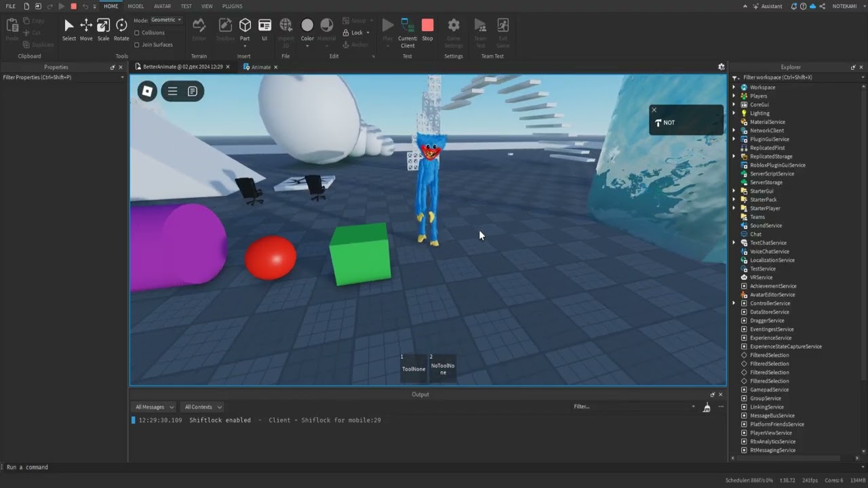868x488 pixels.
Task: Expand the StarterGui node
Action: coord(734,191)
